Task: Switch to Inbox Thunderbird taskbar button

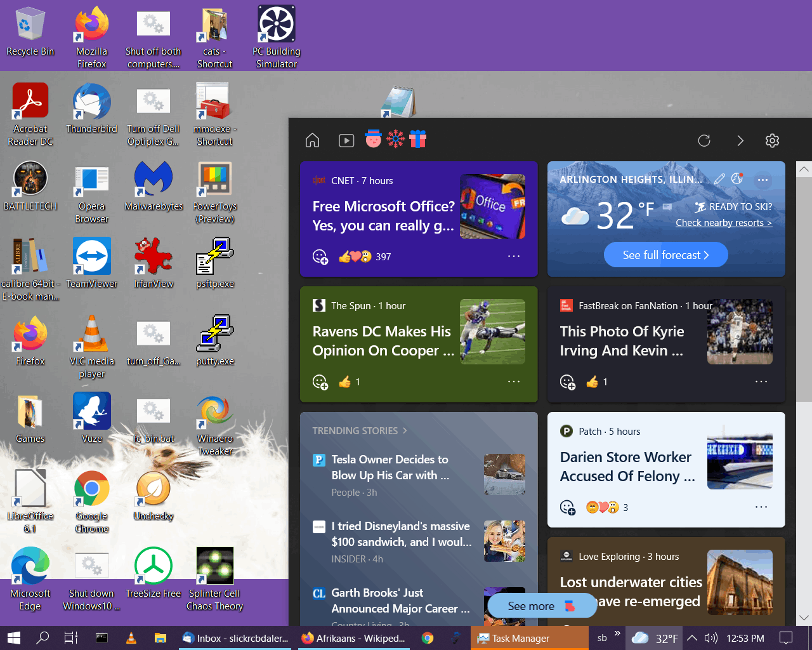Action: [235, 638]
